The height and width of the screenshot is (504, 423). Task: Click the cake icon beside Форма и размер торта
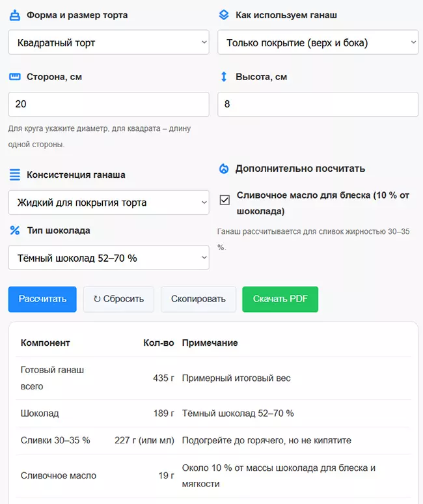pos(15,15)
